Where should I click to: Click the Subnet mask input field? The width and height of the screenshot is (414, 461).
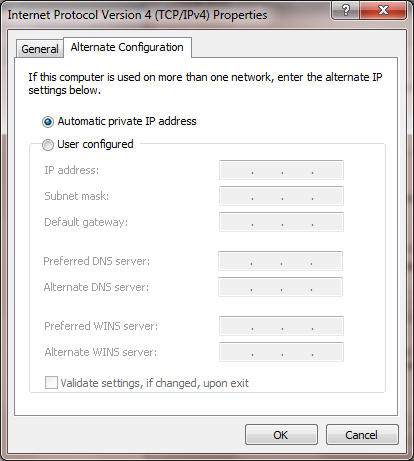[281, 196]
